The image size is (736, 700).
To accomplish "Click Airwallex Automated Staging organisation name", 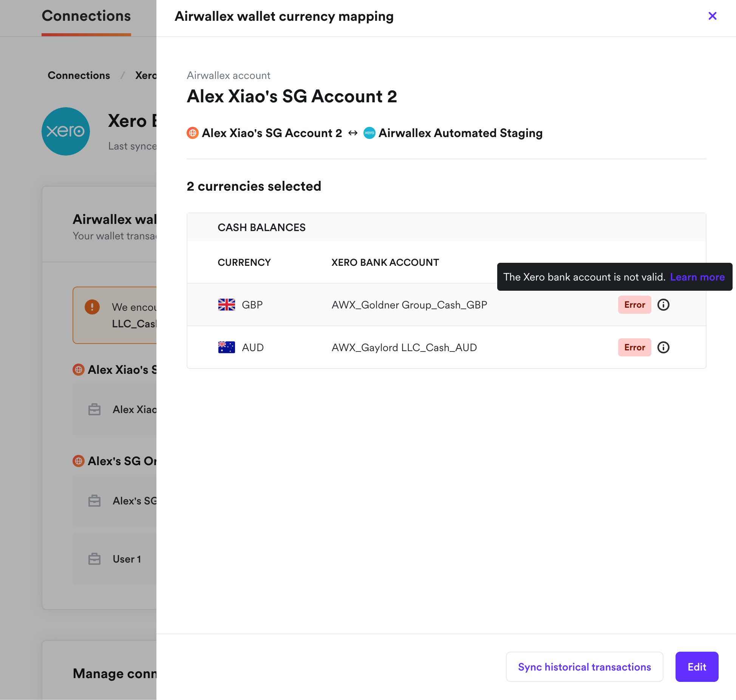I will [x=461, y=133].
